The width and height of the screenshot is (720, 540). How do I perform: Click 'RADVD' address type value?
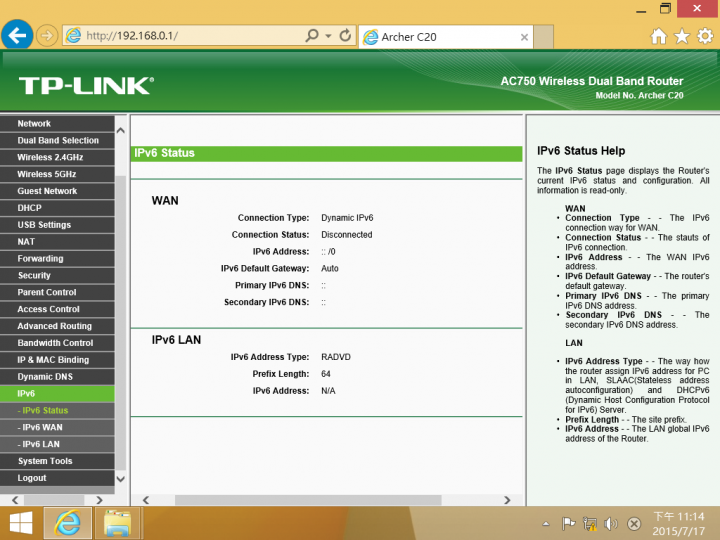pos(336,357)
